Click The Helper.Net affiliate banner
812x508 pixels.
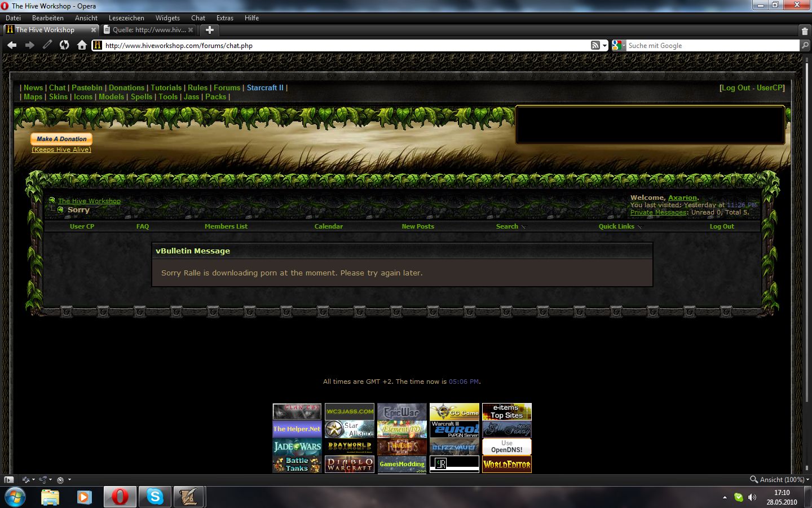(x=297, y=429)
